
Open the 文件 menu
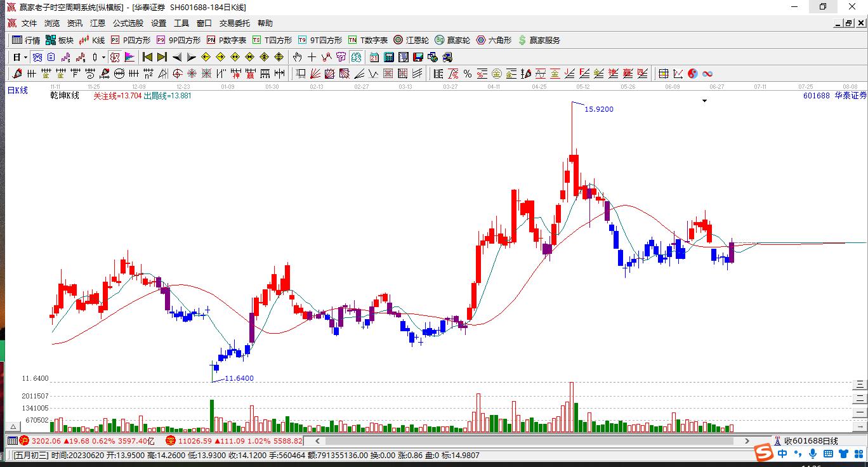coord(29,23)
